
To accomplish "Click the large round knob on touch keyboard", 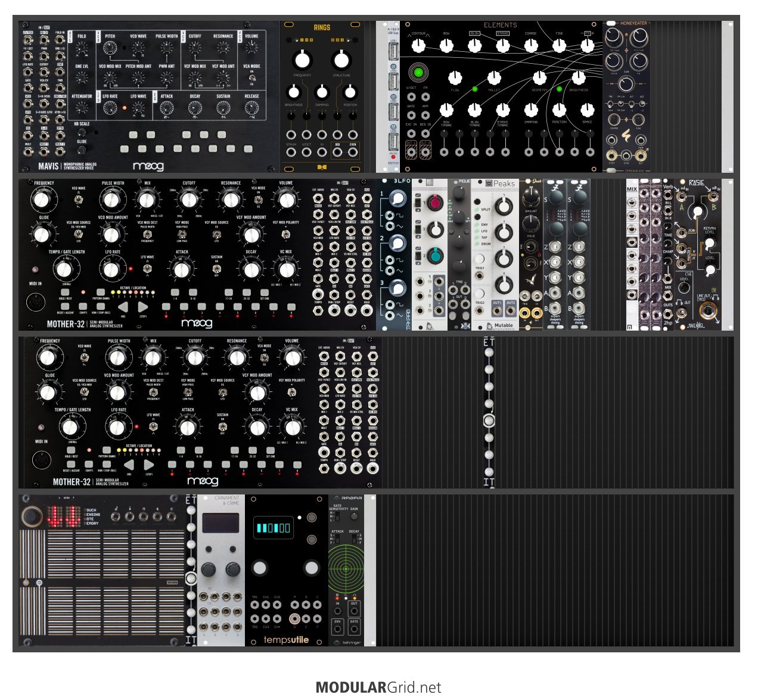I will coord(31,515).
